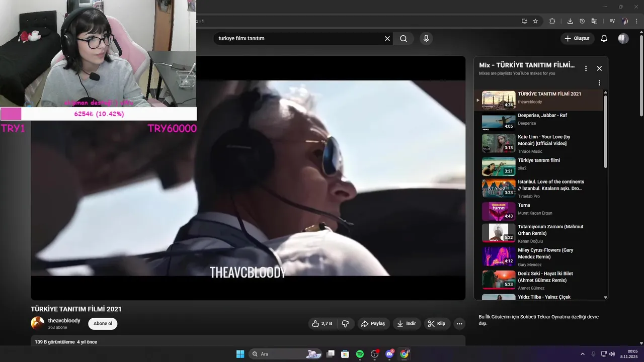This screenshot has height=362, width=644.
Task: Open the translate extension icon
Action: pos(594,21)
